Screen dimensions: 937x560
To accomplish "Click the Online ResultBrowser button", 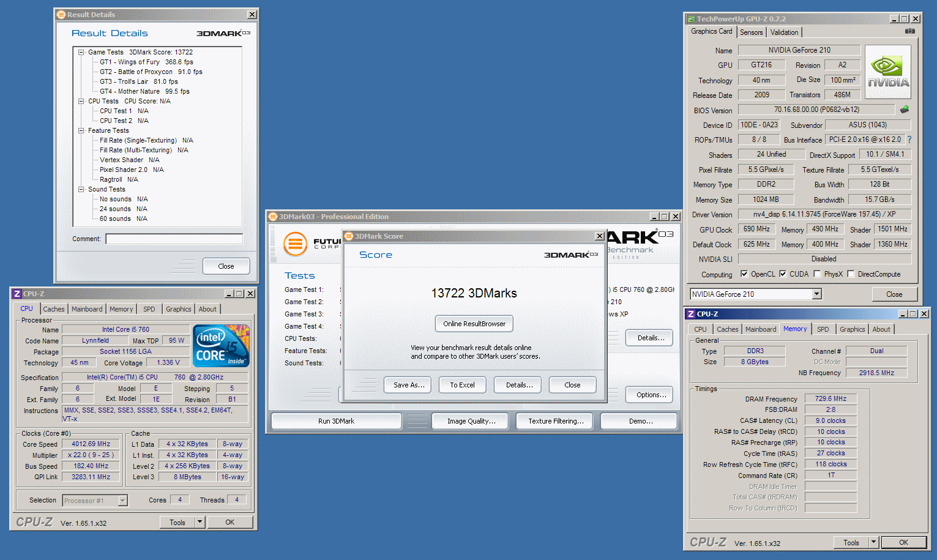I will (474, 324).
